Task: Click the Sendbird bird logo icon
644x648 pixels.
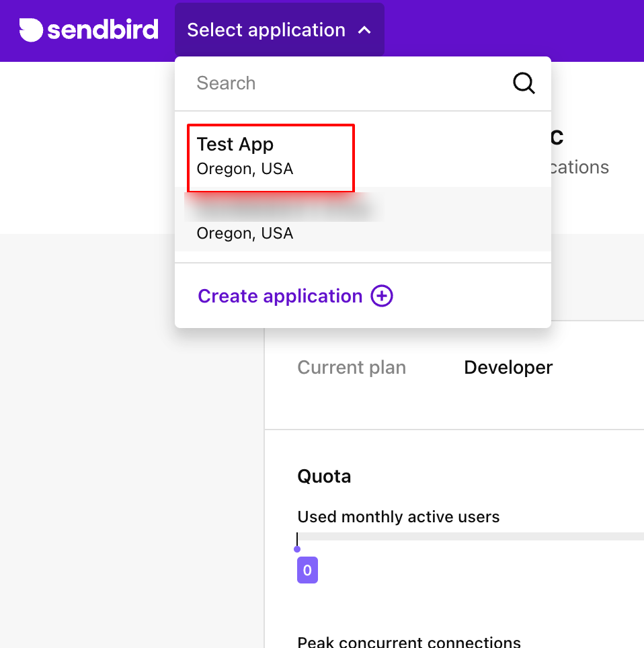Action: [31, 30]
